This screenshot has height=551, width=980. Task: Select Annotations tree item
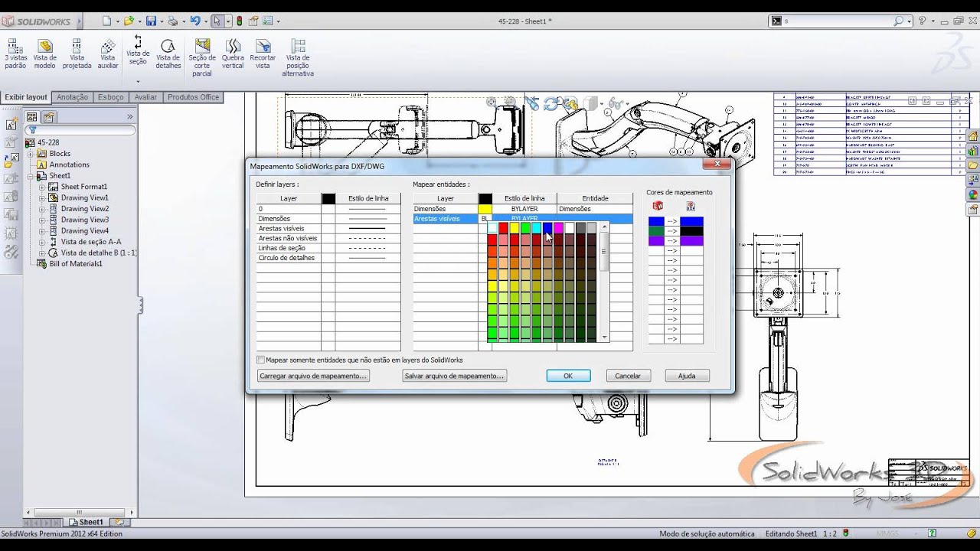coord(70,165)
